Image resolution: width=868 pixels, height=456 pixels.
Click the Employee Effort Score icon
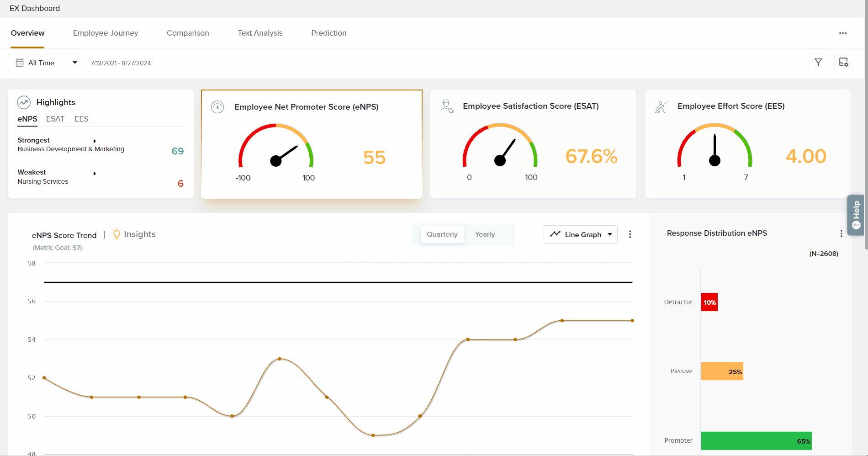(661, 107)
